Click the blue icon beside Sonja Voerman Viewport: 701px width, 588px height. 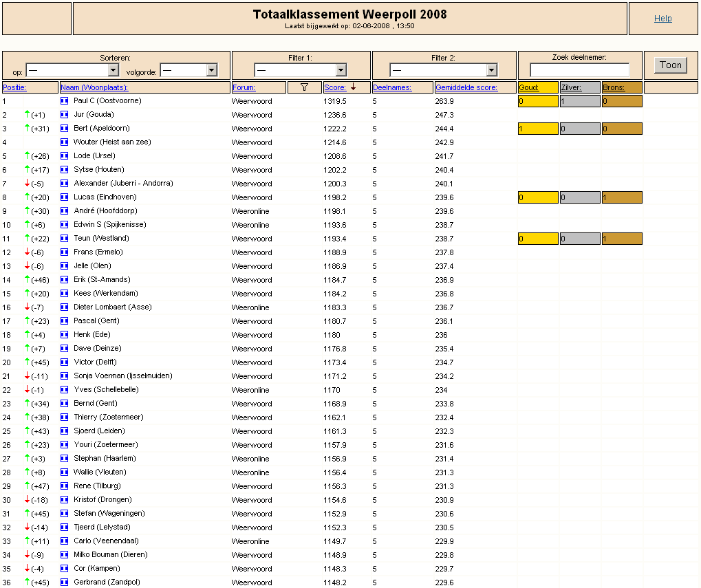click(65, 376)
